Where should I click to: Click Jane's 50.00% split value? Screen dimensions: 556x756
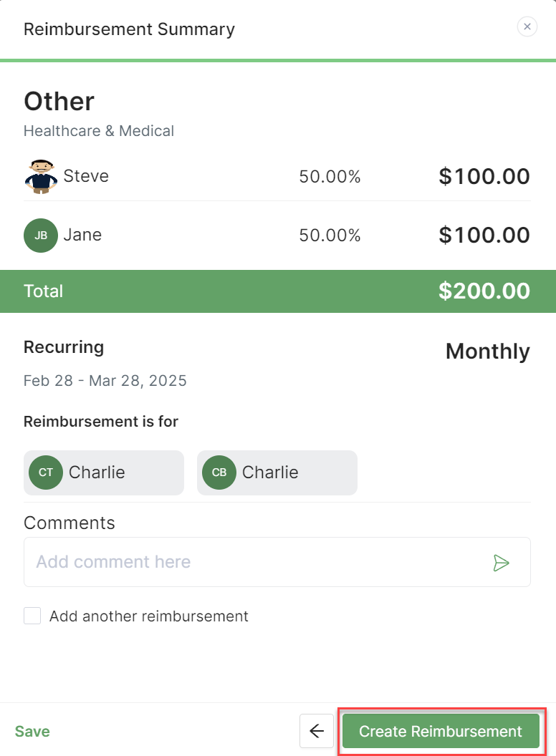(x=330, y=236)
